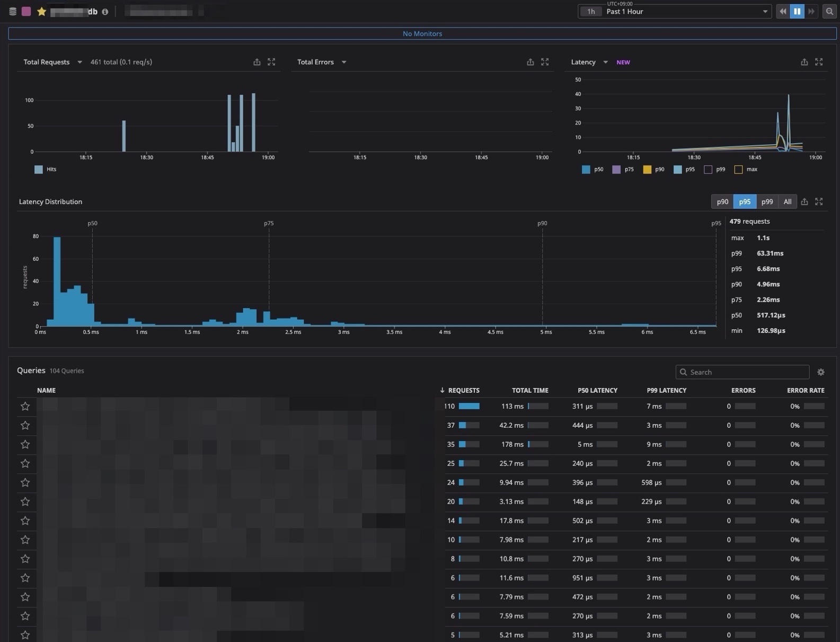This screenshot has width=840, height=642.
Task: Toggle the max series in Latency legend
Action: pos(738,170)
